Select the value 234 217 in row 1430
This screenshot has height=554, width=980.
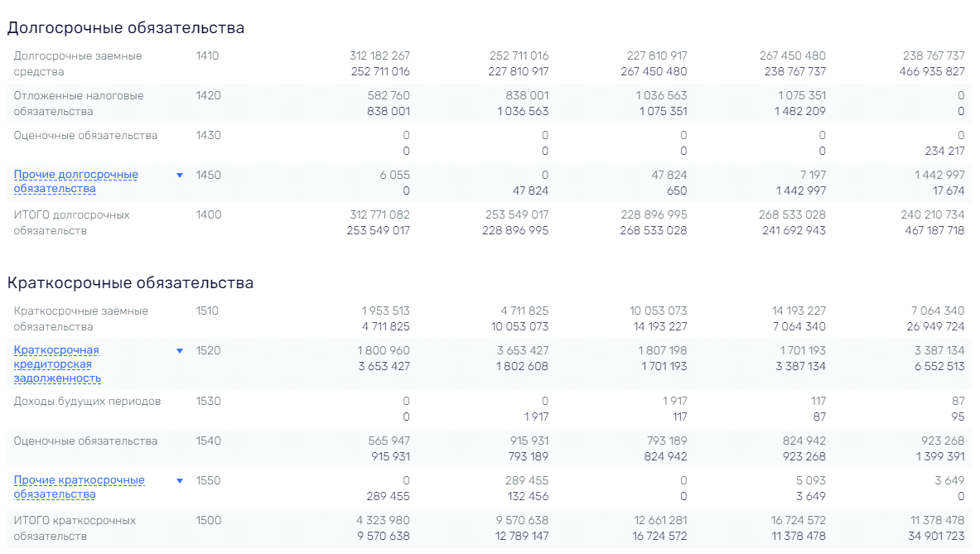pyautogui.click(x=944, y=152)
